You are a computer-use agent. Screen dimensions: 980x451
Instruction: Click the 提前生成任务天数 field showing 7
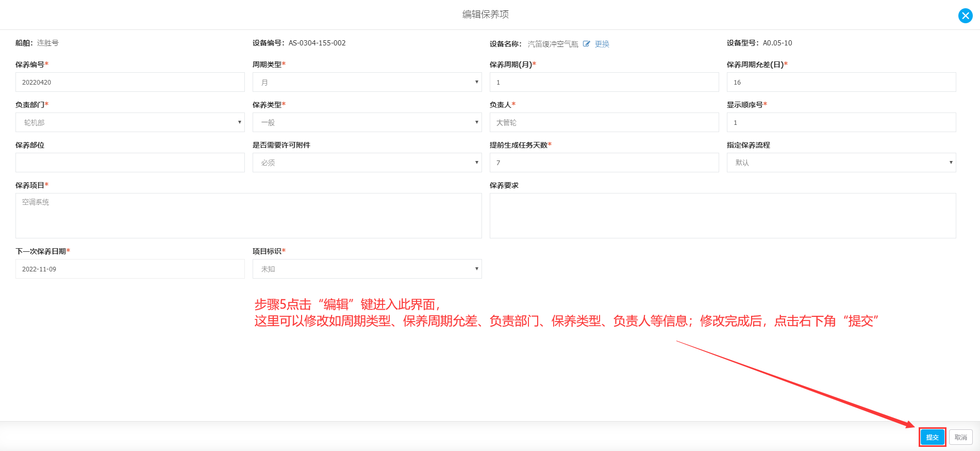pos(604,163)
